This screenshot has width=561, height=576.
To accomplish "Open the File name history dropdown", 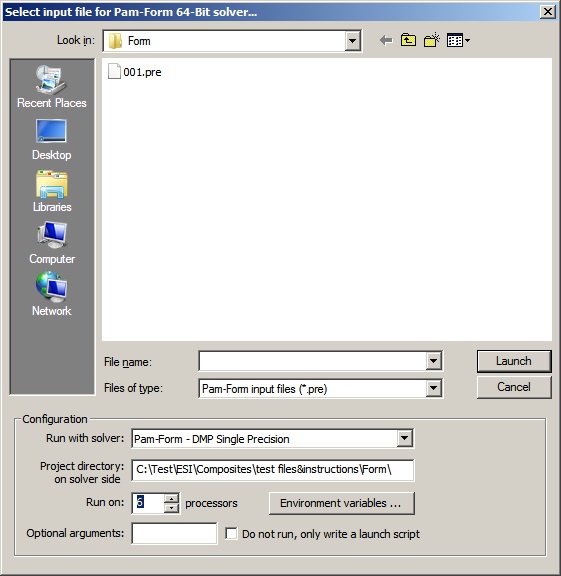I will 434,361.
